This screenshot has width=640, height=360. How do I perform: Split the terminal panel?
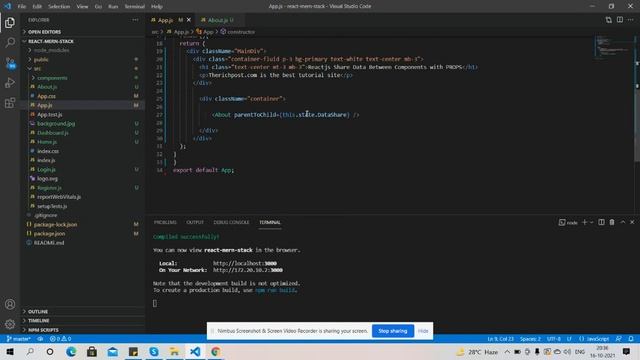pyautogui.click(x=601, y=222)
